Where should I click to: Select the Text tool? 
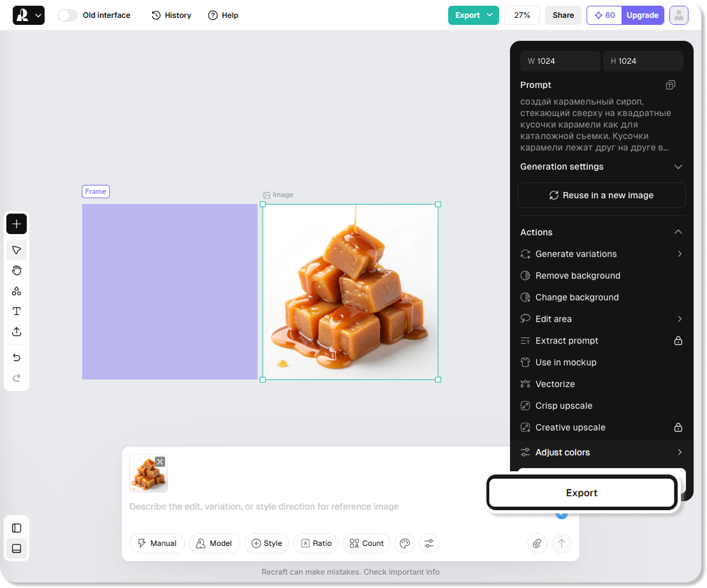[x=17, y=311]
